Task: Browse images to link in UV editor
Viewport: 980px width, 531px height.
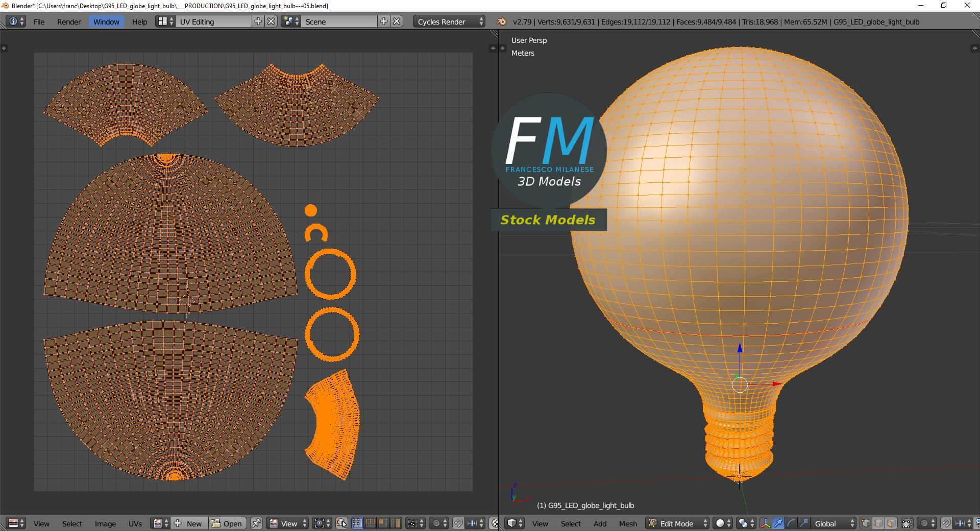Action: coord(160,523)
